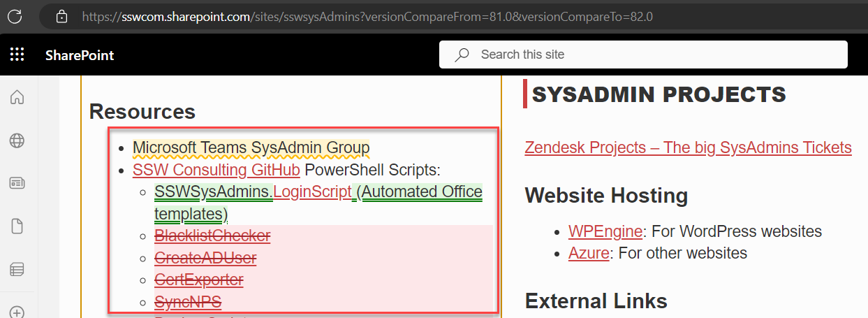Click the magnifier icon in search box
Image resolution: width=868 pixels, height=318 pixels.
tap(462, 55)
